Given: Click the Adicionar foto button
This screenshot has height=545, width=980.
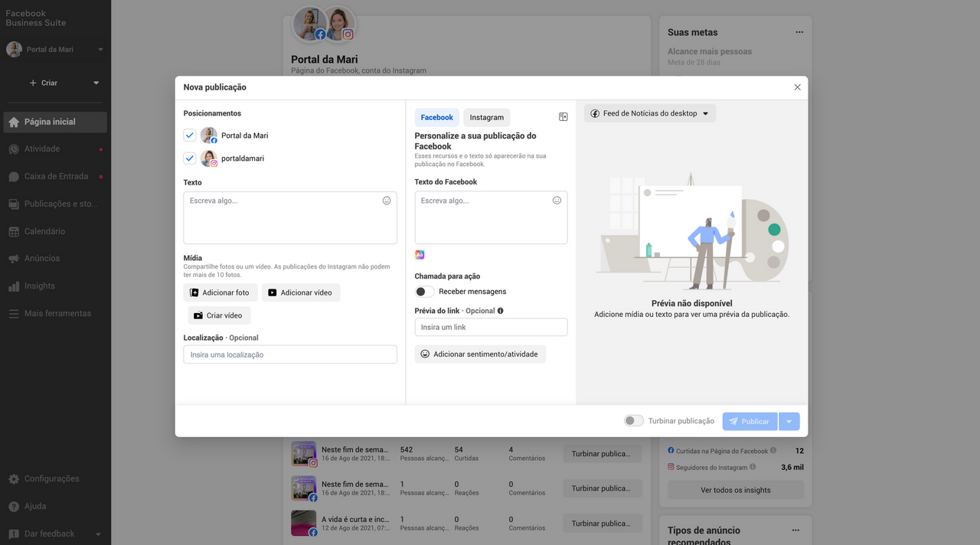Looking at the screenshot, I should tap(220, 292).
